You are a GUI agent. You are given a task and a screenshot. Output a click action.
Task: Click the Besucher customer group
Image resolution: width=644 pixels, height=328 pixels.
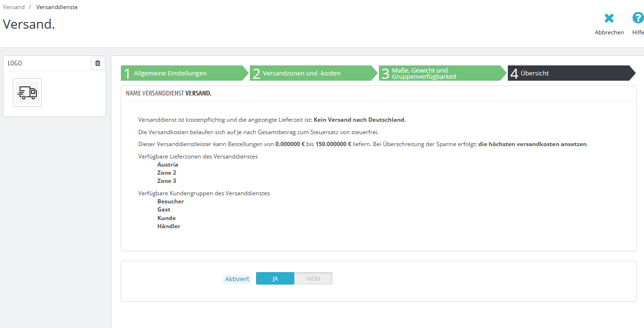click(171, 201)
